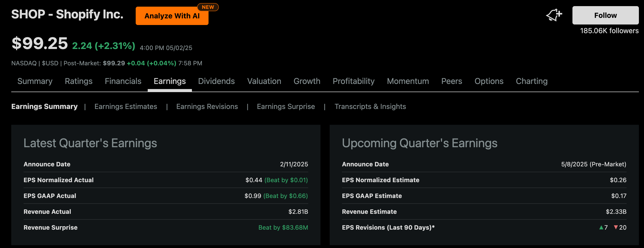Screen dimensions: 644x248
Task: Open the Dividends tab
Action: coord(216,81)
